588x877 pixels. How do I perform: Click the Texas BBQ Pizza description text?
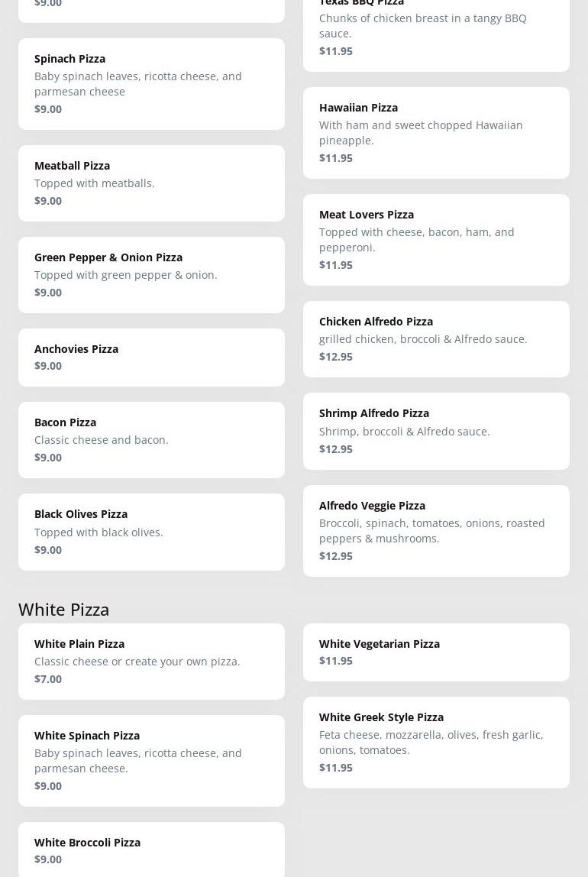click(422, 25)
